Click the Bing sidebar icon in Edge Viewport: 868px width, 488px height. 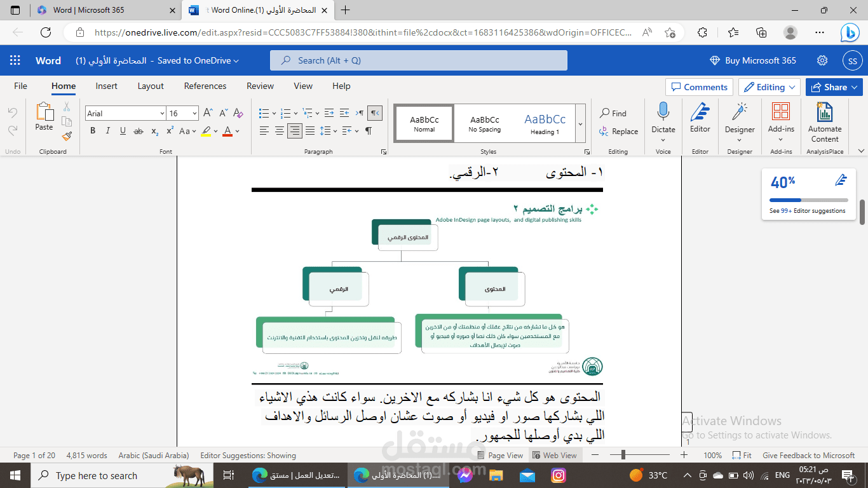(x=850, y=32)
